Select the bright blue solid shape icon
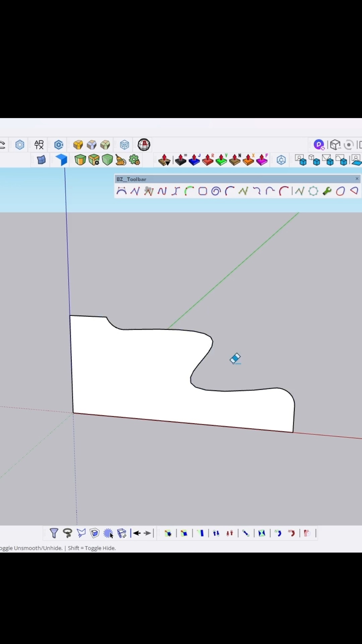This screenshot has height=644, width=362. (62, 160)
